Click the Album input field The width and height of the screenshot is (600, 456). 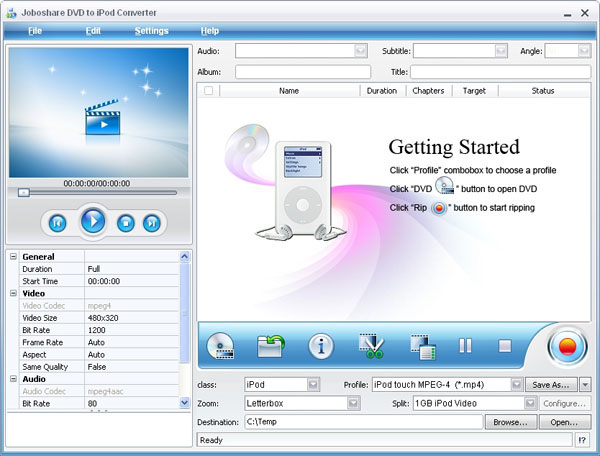(303, 72)
